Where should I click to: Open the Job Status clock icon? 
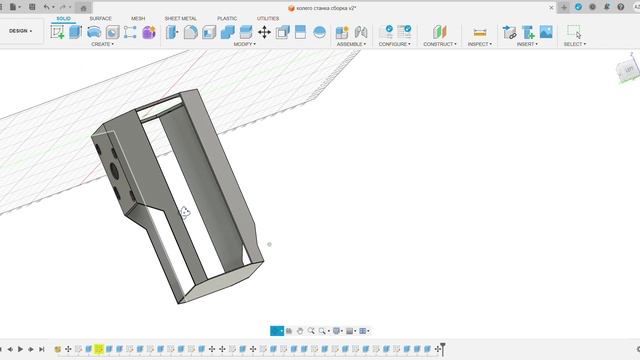(592, 7)
